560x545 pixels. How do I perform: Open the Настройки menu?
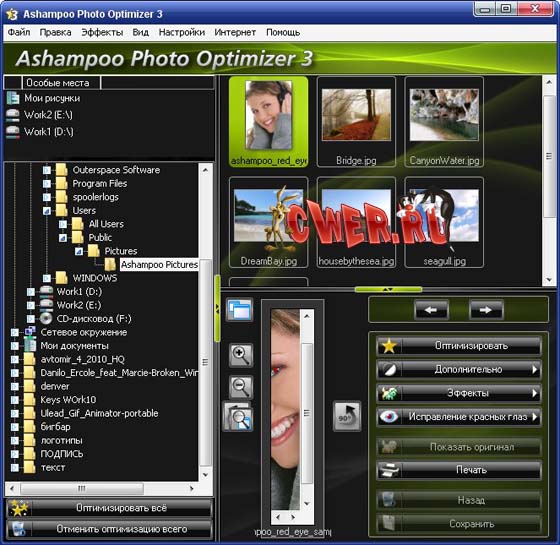pyautogui.click(x=182, y=32)
